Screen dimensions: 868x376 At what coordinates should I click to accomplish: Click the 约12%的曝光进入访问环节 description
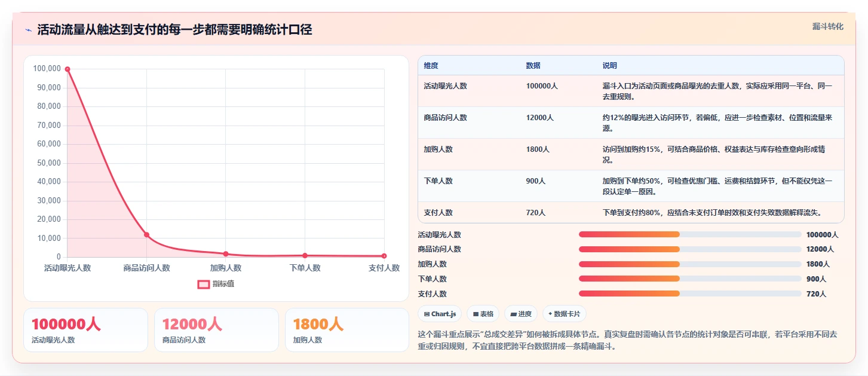(x=717, y=123)
